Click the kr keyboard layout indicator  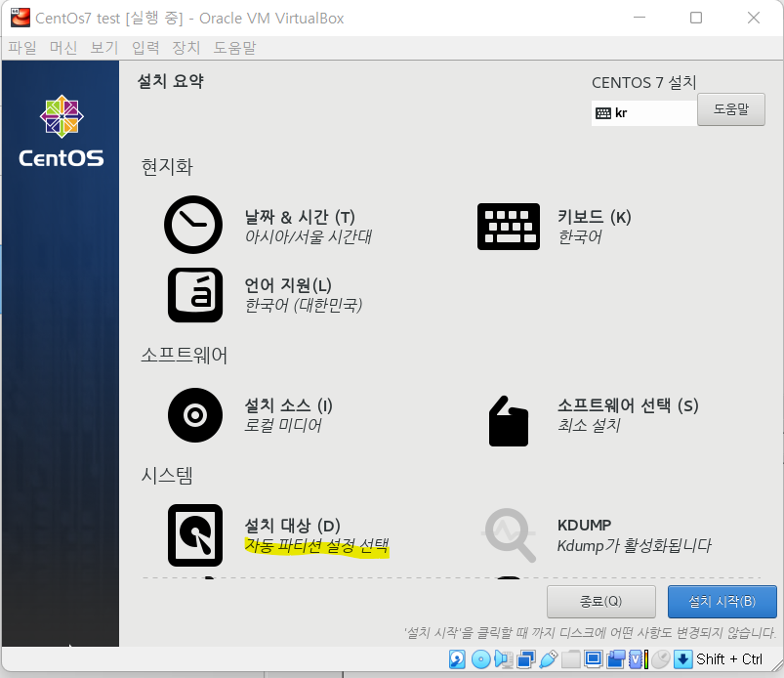(644, 113)
